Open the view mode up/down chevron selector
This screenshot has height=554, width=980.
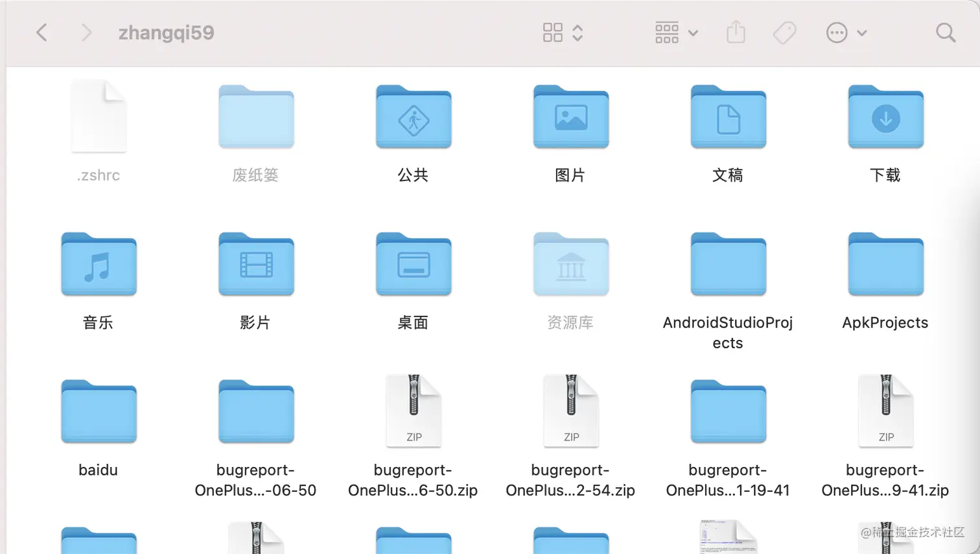pos(577,32)
